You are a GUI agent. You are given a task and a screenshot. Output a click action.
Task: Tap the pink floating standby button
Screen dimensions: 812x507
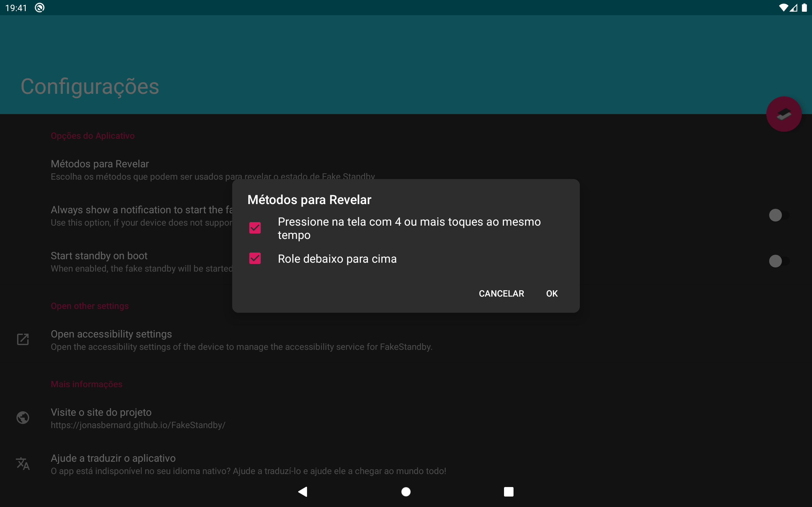click(783, 114)
